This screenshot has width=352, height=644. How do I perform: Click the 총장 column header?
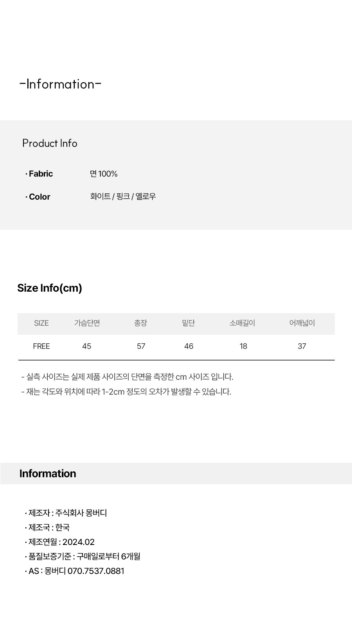[x=141, y=323]
